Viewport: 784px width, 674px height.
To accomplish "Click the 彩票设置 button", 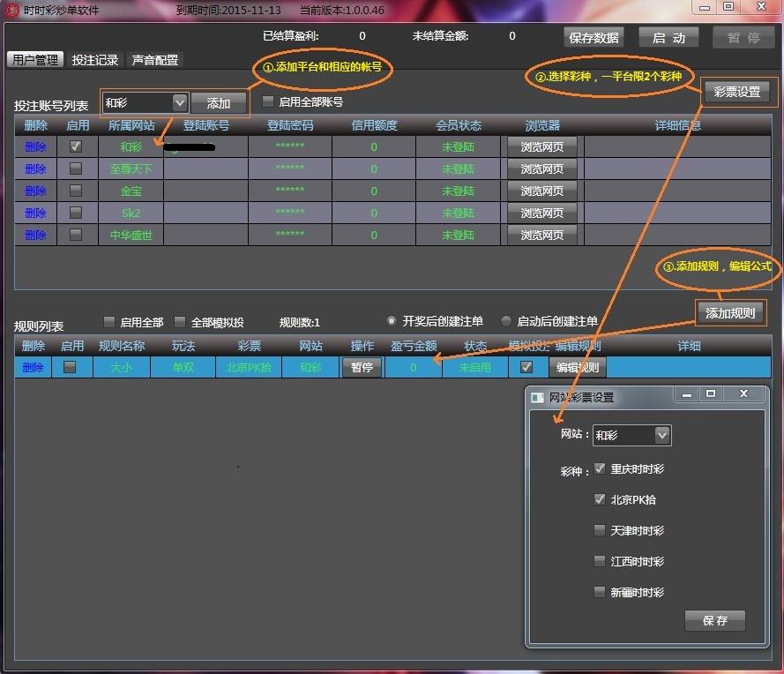I will (x=736, y=92).
